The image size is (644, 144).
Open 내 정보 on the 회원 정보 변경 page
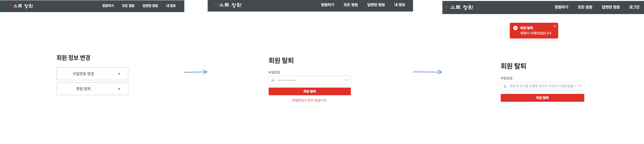point(171,6)
